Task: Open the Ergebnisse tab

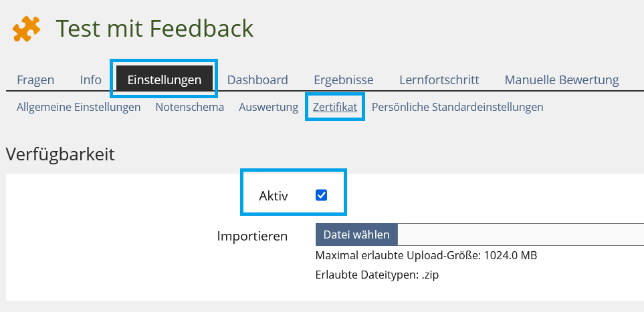Action: click(x=344, y=80)
